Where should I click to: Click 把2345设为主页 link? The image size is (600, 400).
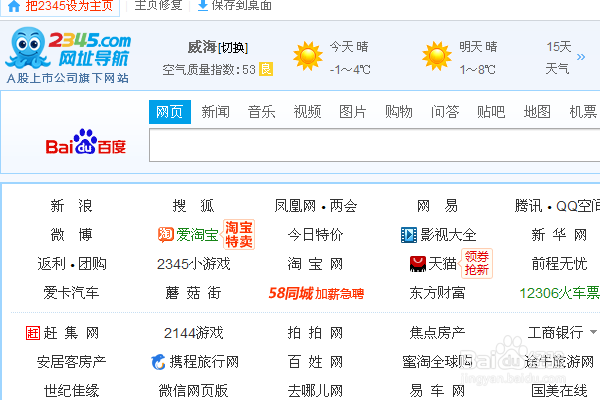point(69,6)
